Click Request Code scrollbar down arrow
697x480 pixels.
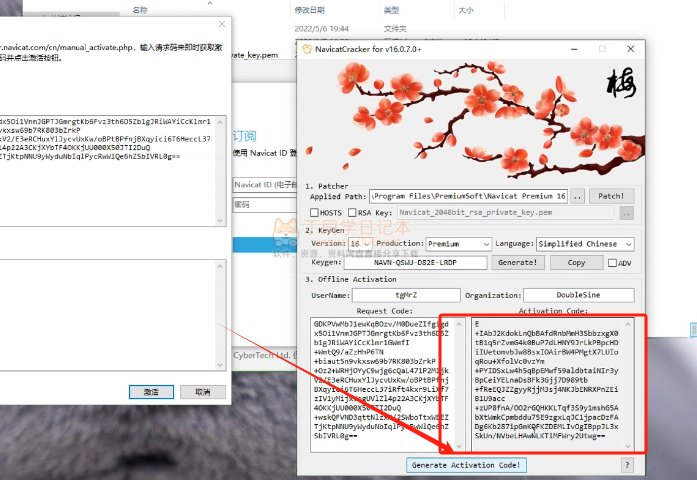coord(460,446)
